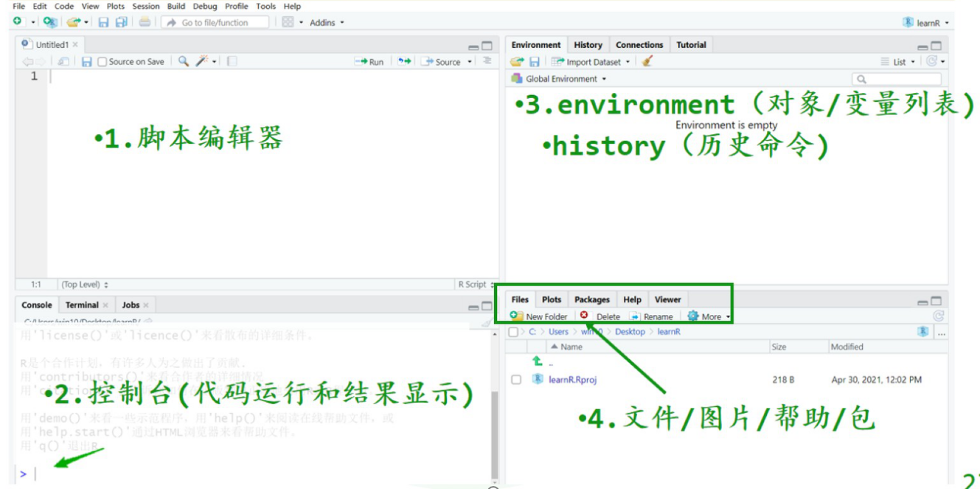Switch to the Connections tab
The width and height of the screenshot is (980, 489).
tap(639, 45)
